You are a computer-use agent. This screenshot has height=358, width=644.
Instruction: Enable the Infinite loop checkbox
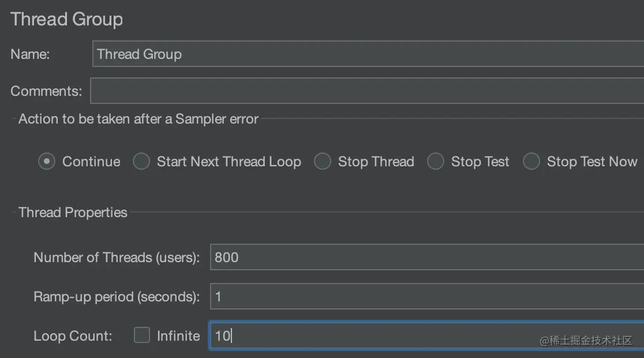pyautogui.click(x=142, y=335)
